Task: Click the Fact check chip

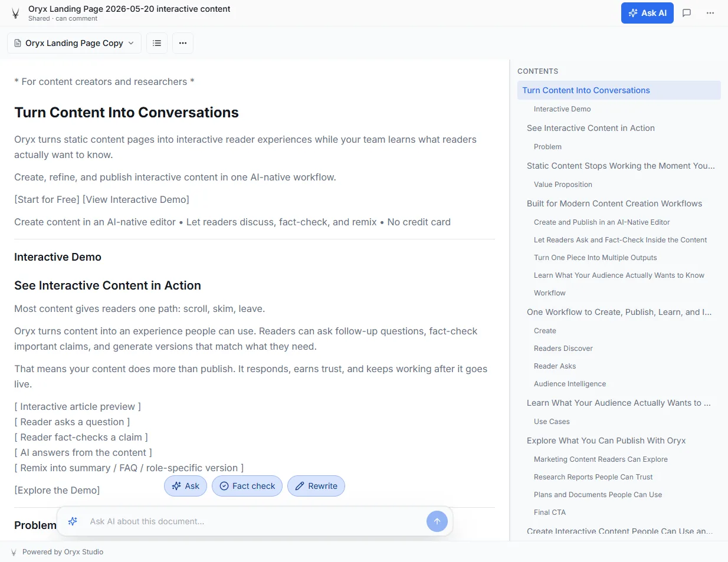Action: coord(247,486)
